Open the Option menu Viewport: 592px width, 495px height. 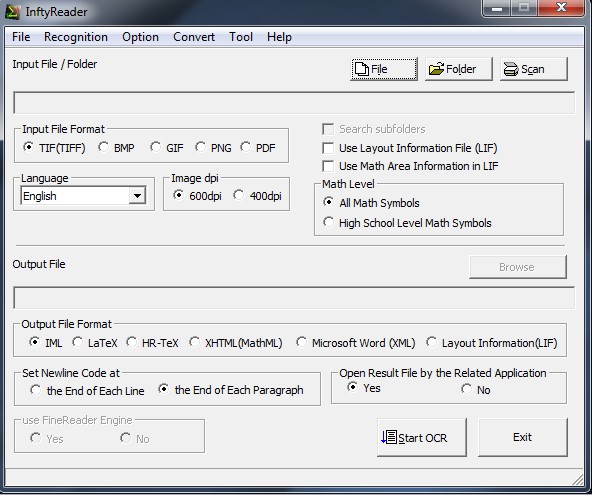click(x=140, y=37)
